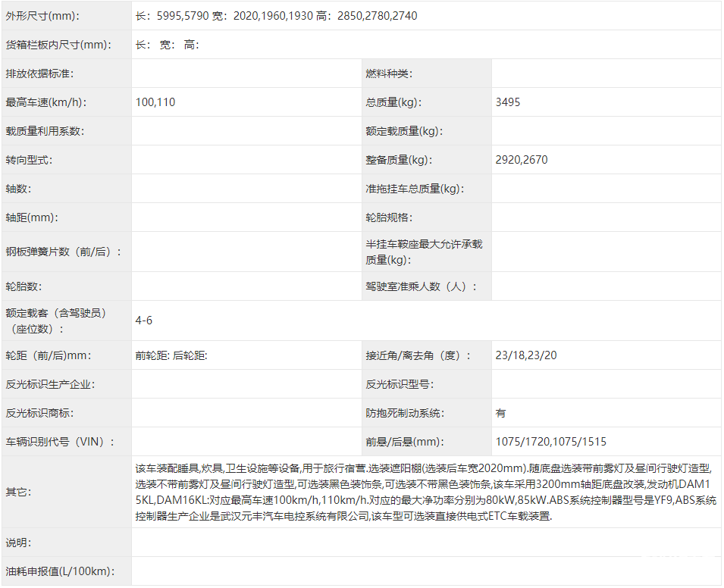Click the 额定载质量(kg) label
This screenshot has width=724, height=588.
coord(404,132)
